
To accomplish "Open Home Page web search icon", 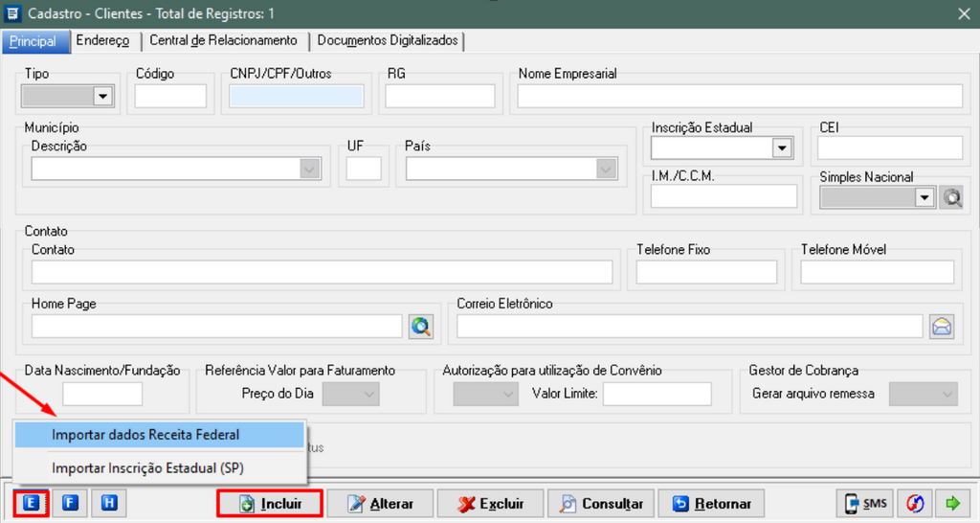I will (x=421, y=327).
